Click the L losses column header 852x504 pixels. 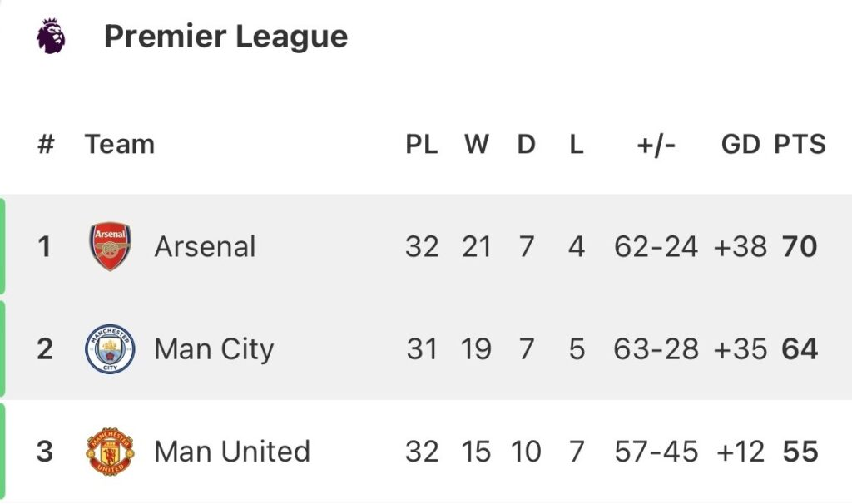577,145
